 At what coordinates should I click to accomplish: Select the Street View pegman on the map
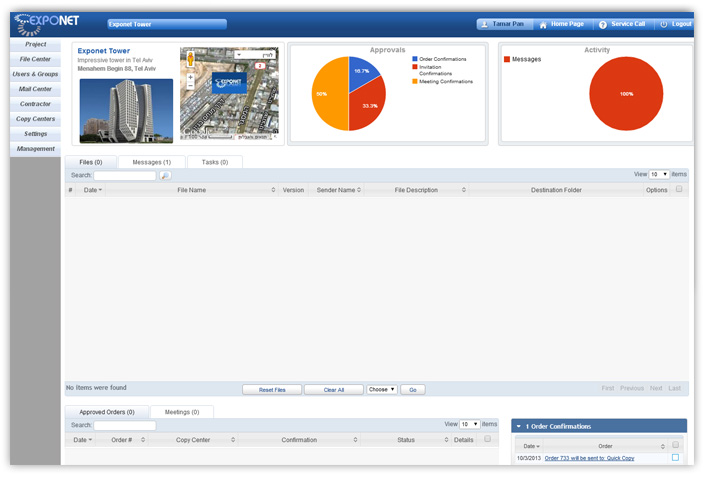pyautogui.click(x=190, y=59)
